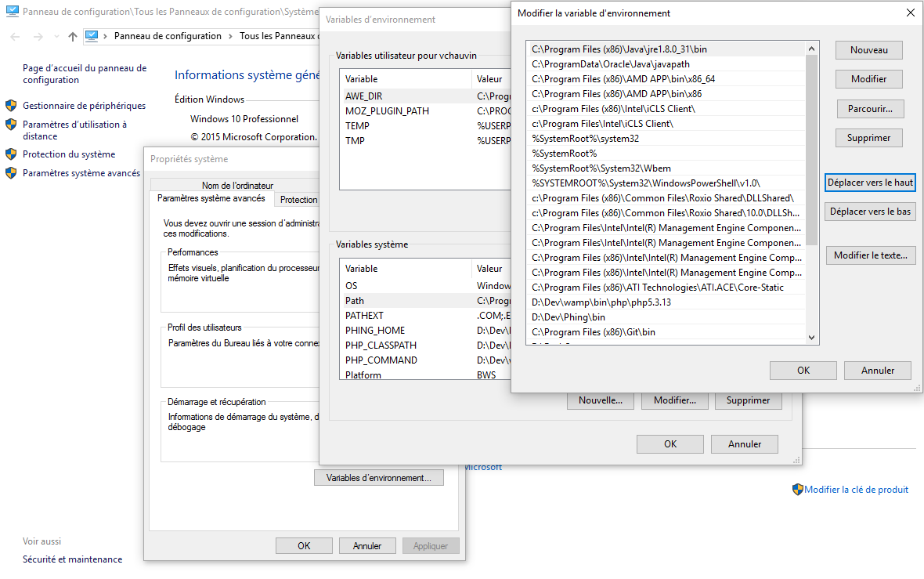The height and width of the screenshot is (579, 924).
Task: Click Annuler in Propriétés système window
Action: pyautogui.click(x=367, y=546)
